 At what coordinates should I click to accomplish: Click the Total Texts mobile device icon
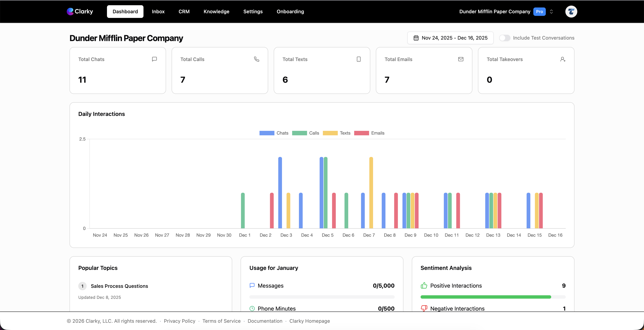click(x=359, y=59)
